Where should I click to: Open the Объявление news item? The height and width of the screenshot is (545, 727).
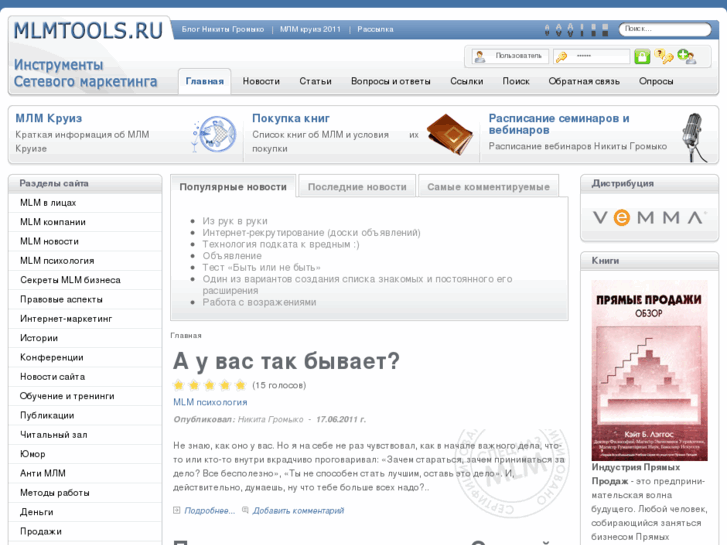tap(232, 256)
